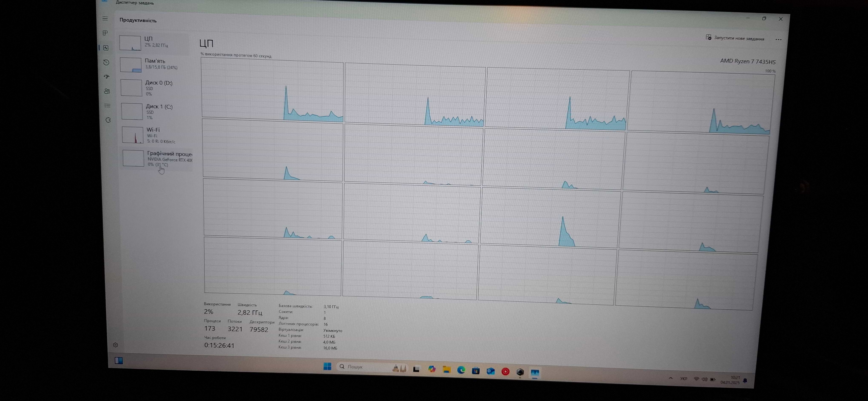868x401 pixels.
Task: Open Task View from the taskbar
Action: pyautogui.click(x=416, y=369)
